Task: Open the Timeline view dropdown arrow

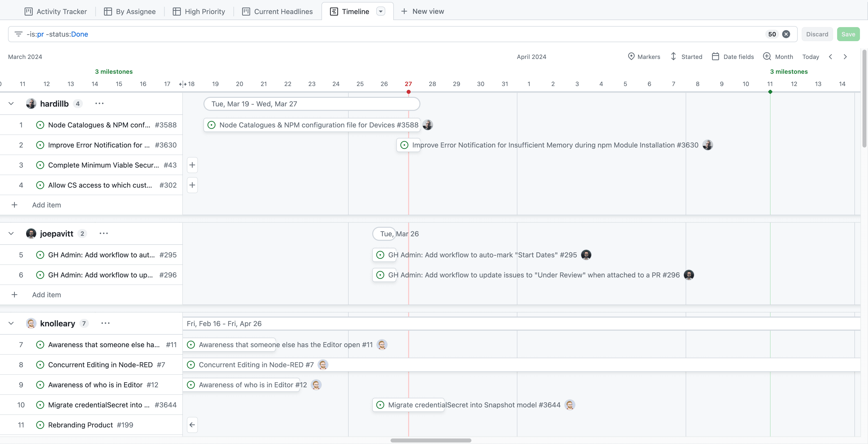Action: tap(381, 11)
